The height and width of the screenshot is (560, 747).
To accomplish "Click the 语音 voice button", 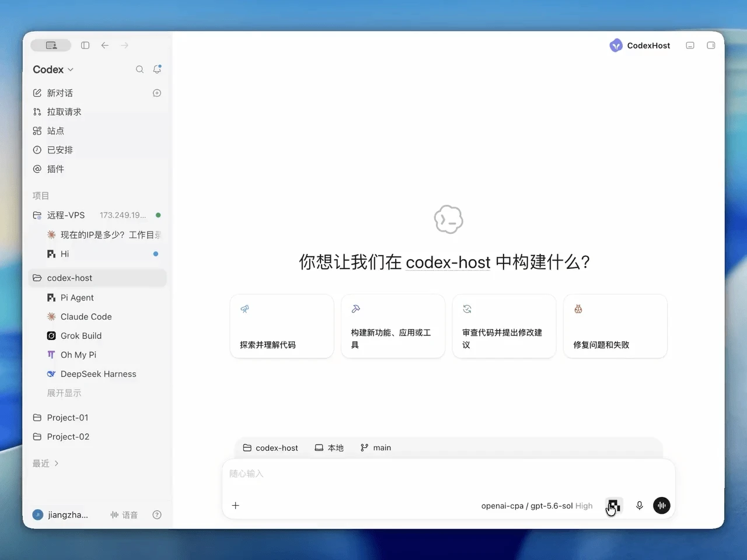I will (124, 515).
